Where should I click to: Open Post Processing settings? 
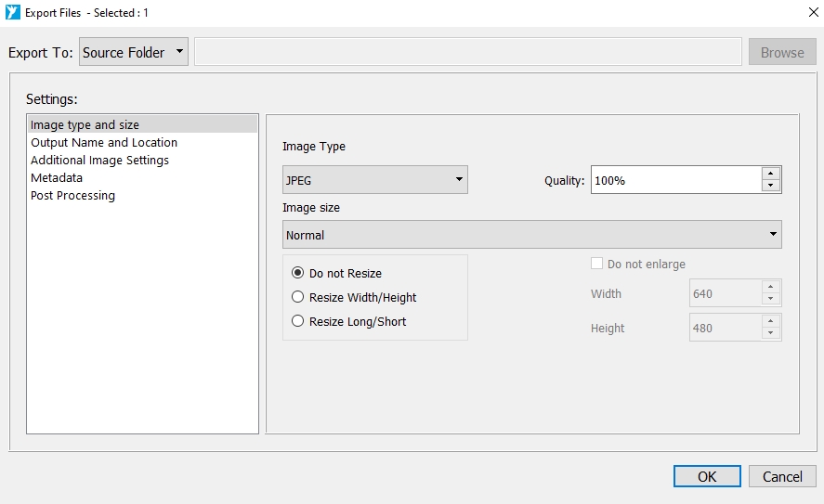pos(72,195)
